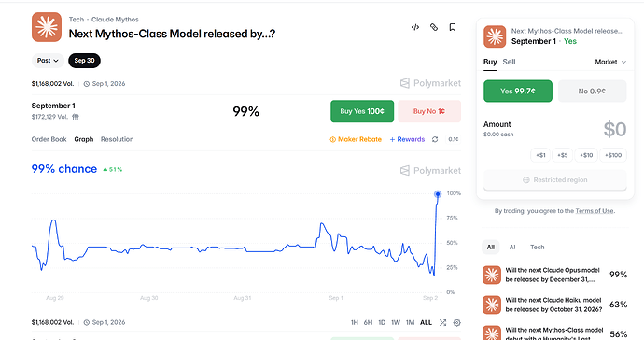
Task: Select the 1W chart time range
Action: [396, 323]
